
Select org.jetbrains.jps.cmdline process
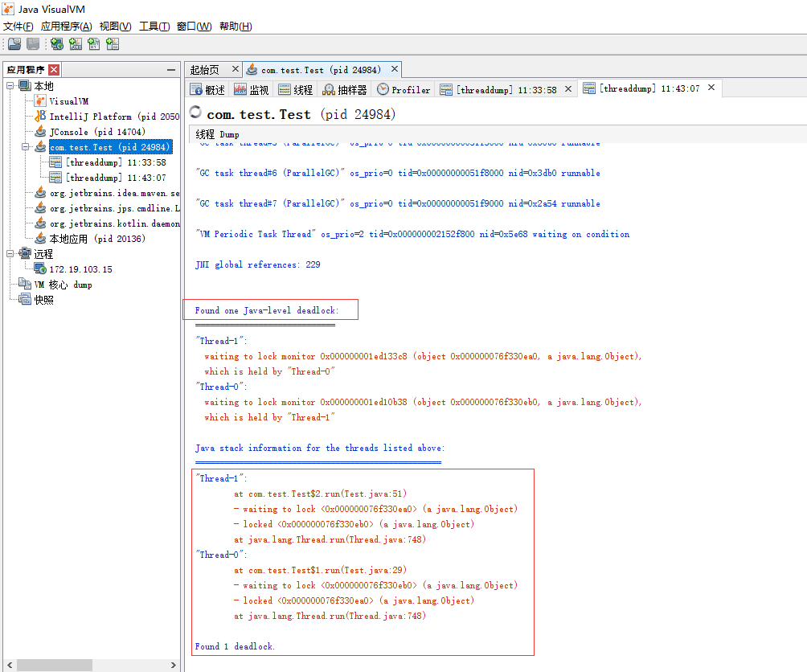(114, 208)
